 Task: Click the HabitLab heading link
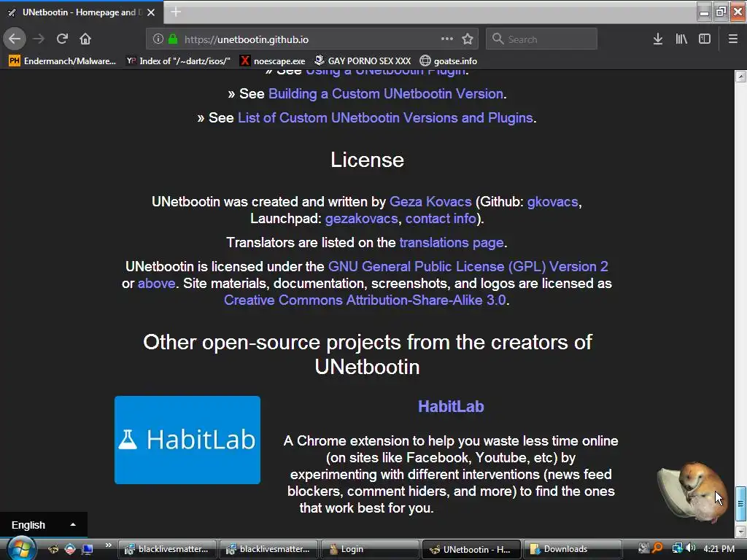click(x=451, y=407)
